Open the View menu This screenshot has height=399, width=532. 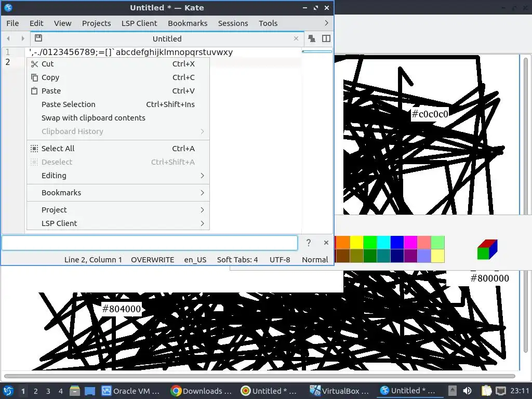[x=63, y=23]
